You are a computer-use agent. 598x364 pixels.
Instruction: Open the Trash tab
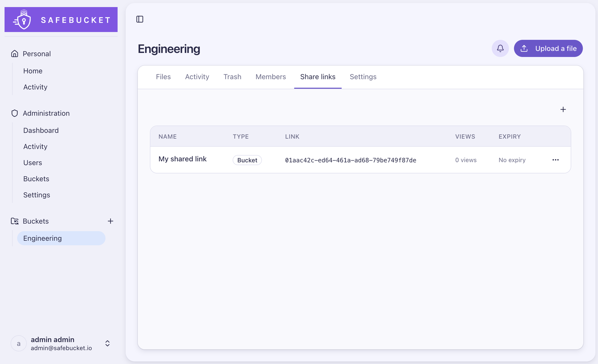232,77
